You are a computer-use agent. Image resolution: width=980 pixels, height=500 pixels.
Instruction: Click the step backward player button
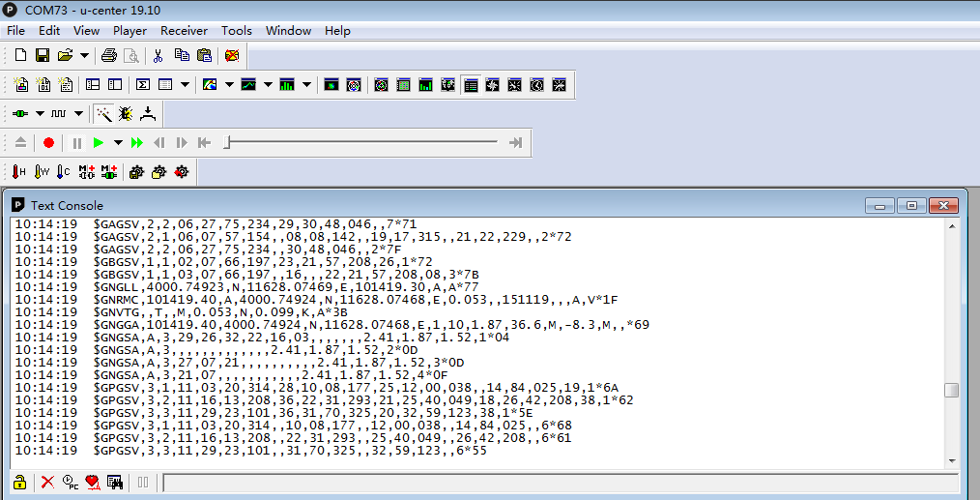tap(159, 143)
